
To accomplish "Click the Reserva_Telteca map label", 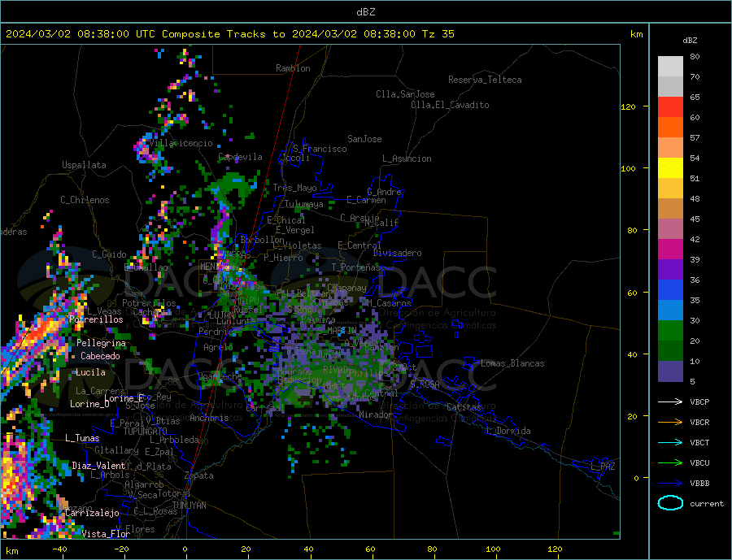I will (x=485, y=80).
